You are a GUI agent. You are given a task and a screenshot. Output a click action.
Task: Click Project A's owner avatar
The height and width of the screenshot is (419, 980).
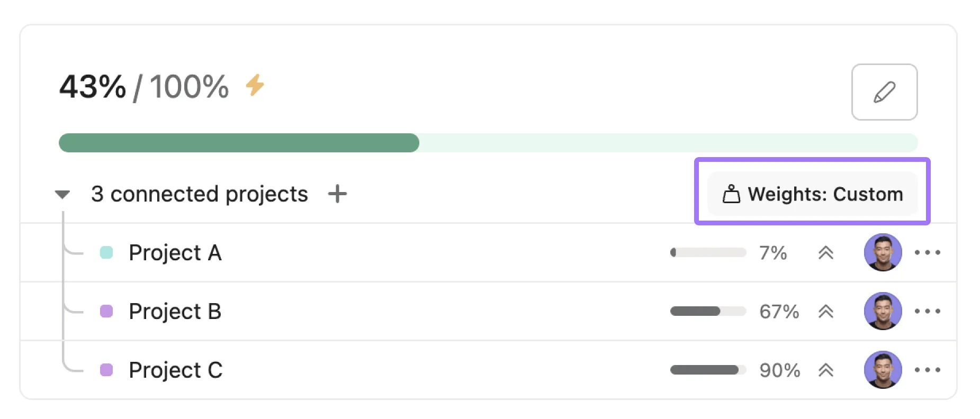883,252
